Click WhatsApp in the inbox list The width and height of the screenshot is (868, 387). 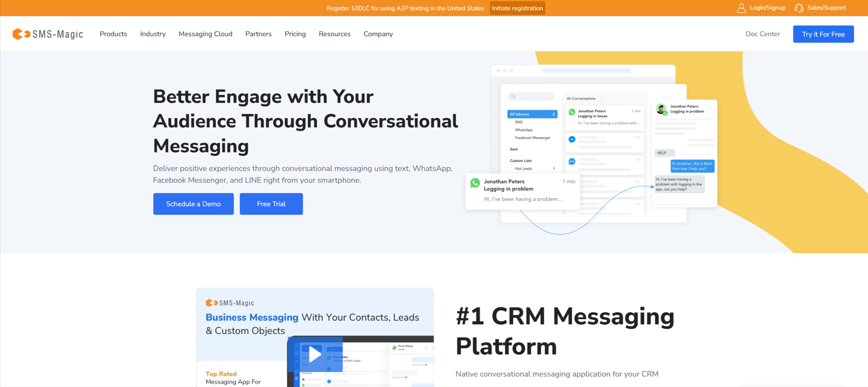click(523, 130)
